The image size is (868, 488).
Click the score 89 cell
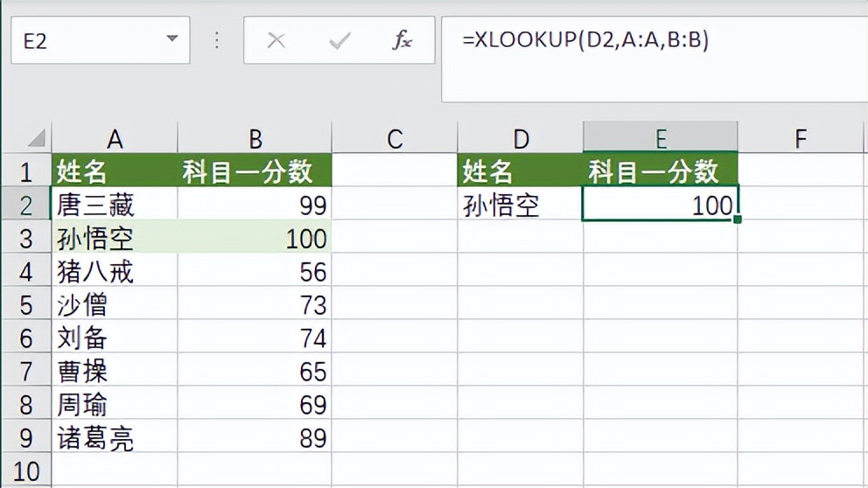pyautogui.click(x=255, y=436)
